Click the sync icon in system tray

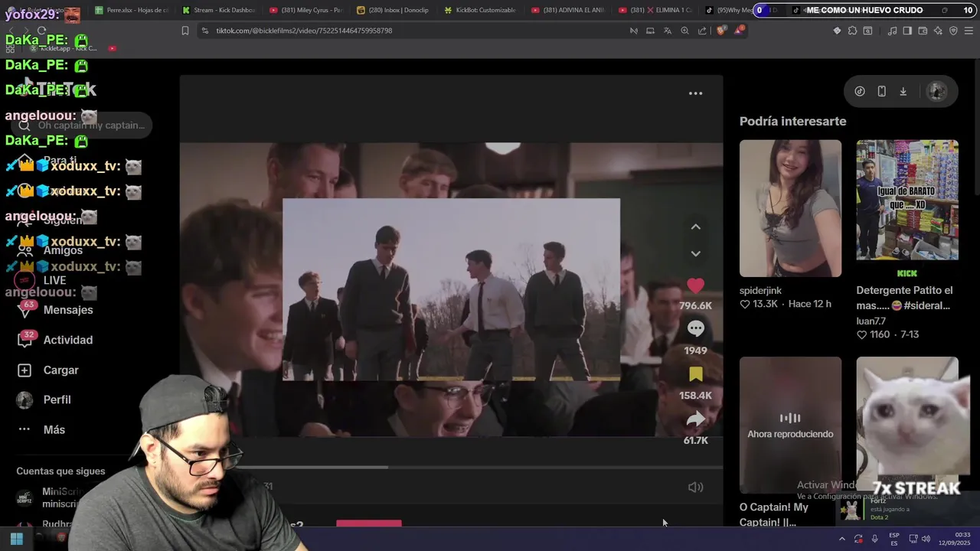(x=858, y=539)
